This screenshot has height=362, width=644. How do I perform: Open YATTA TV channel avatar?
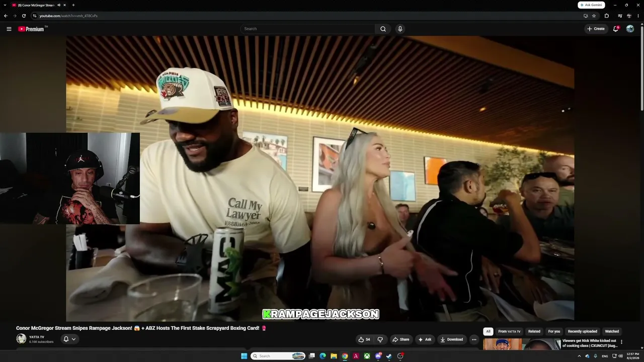(21, 339)
